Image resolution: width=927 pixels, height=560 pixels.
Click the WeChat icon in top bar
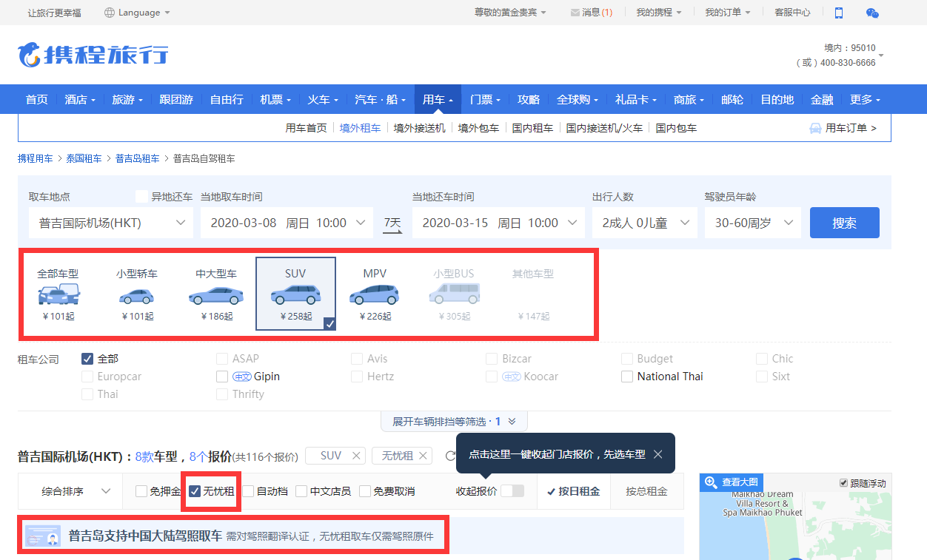tap(872, 13)
